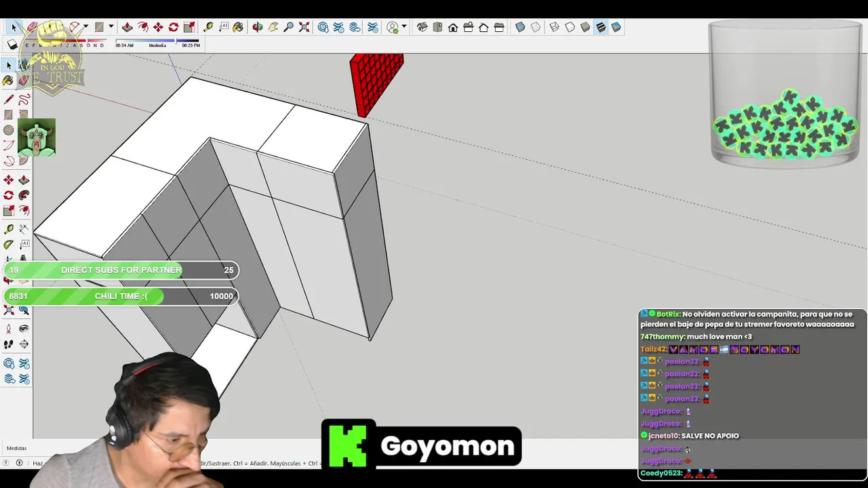This screenshot has width=868, height=488.
Task: Pick the Push/Pull tool in top toolbar
Action: click(127, 27)
